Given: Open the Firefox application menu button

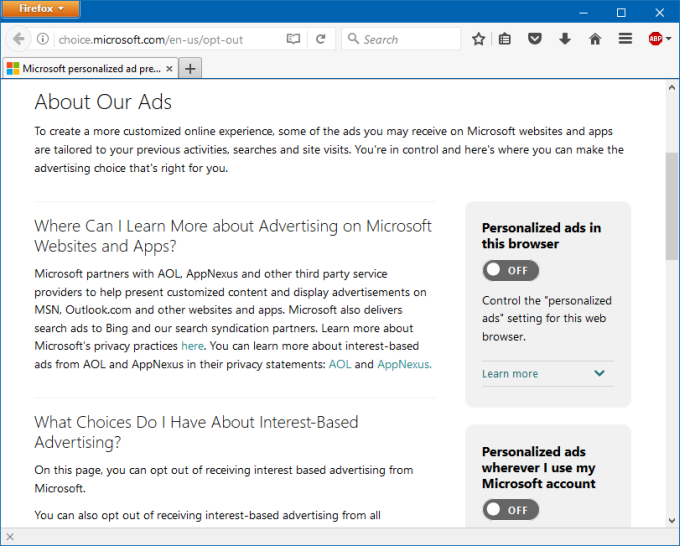Looking at the screenshot, I should point(40,9).
